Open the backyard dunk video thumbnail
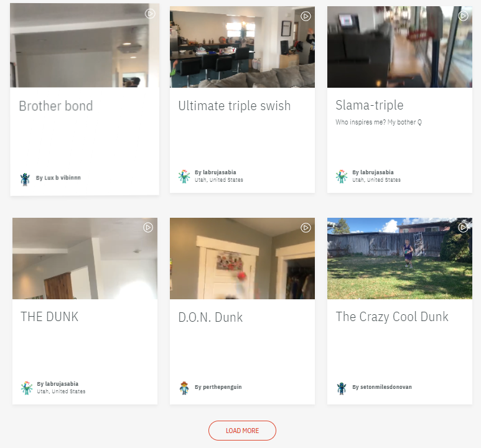 399,258
